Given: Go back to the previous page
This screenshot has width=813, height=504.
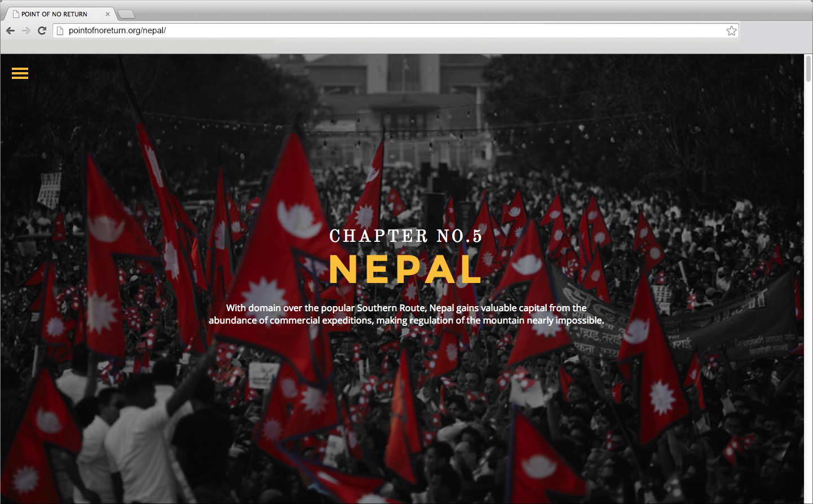Looking at the screenshot, I should tap(10, 30).
